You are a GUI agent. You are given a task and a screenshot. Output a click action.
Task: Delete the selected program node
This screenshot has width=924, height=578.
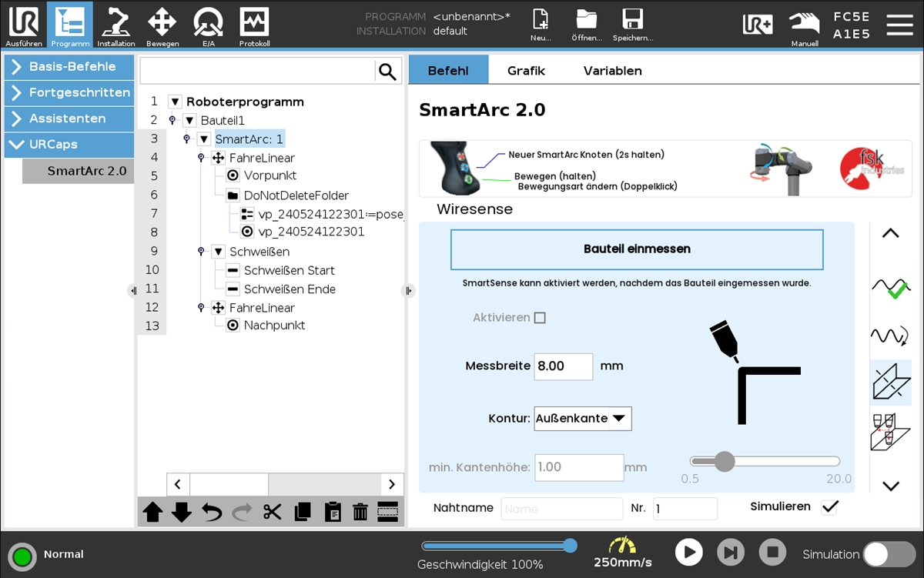click(360, 512)
